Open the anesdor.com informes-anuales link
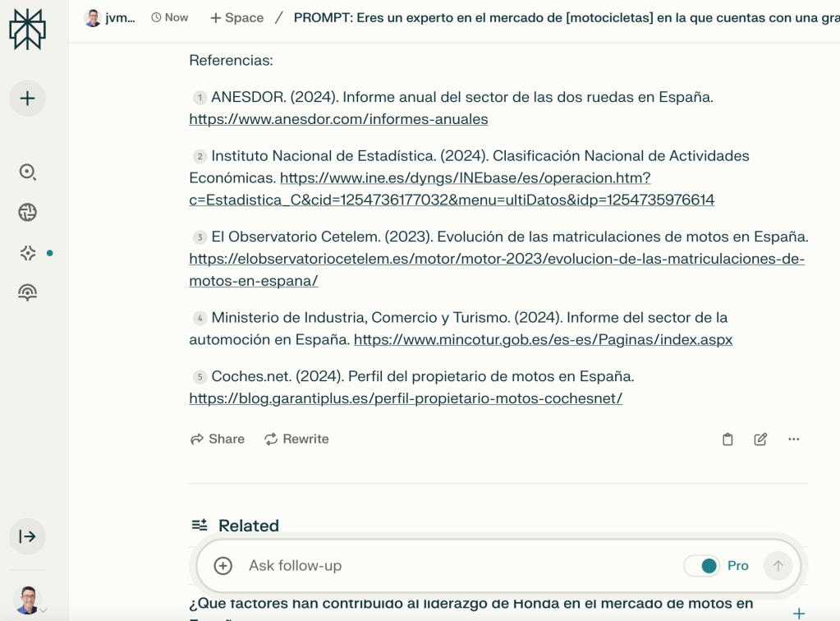This screenshot has width=840, height=621. pos(338,119)
